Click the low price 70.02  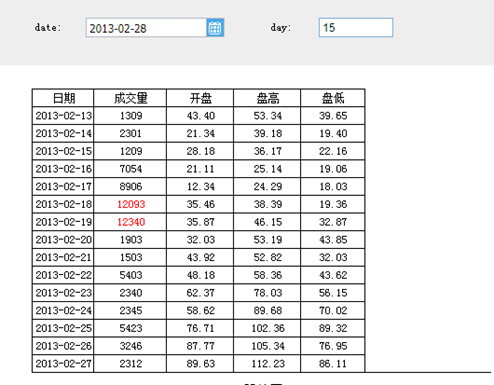pyautogui.click(x=333, y=310)
